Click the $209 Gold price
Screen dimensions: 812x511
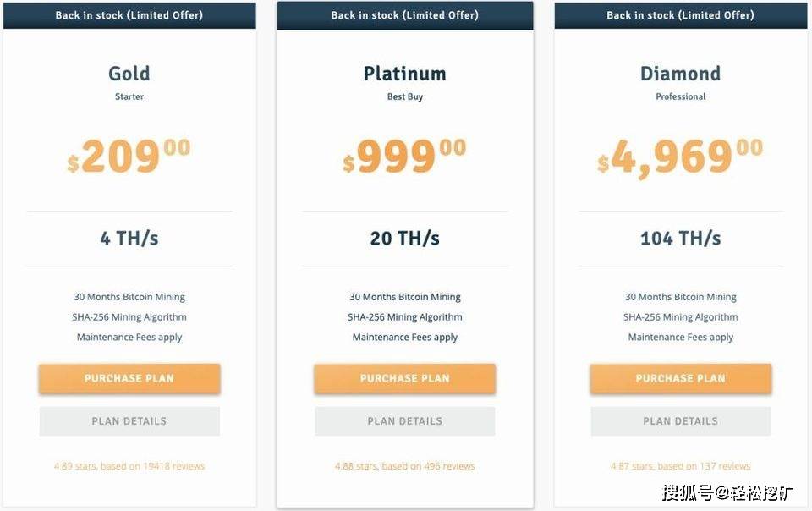(x=129, y=156)
